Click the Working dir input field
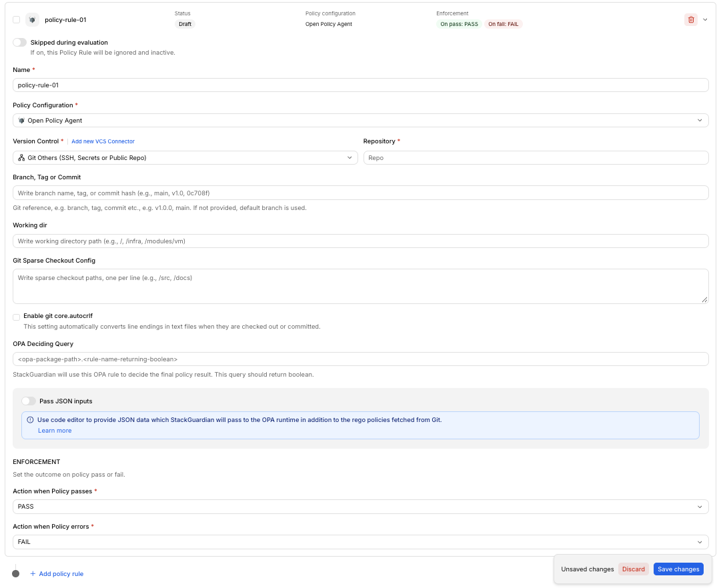721x588 pixels. click(x=360, y=241)
